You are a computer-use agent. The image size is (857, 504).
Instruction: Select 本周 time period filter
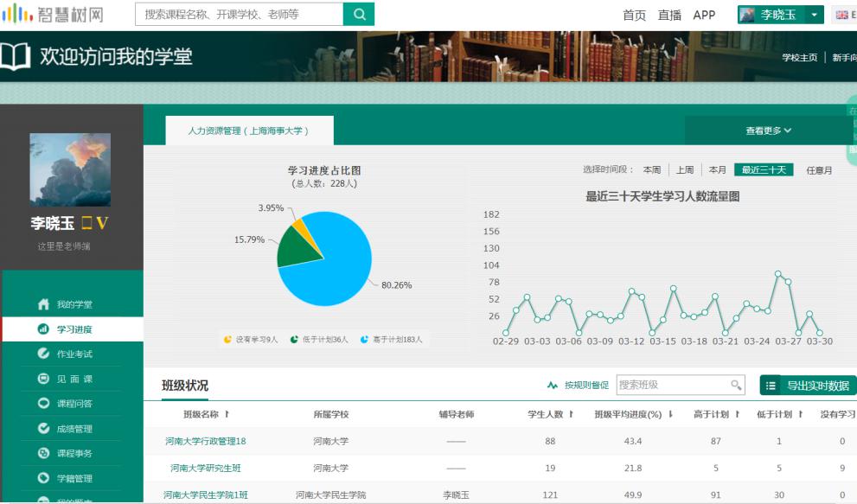point(651,170)
